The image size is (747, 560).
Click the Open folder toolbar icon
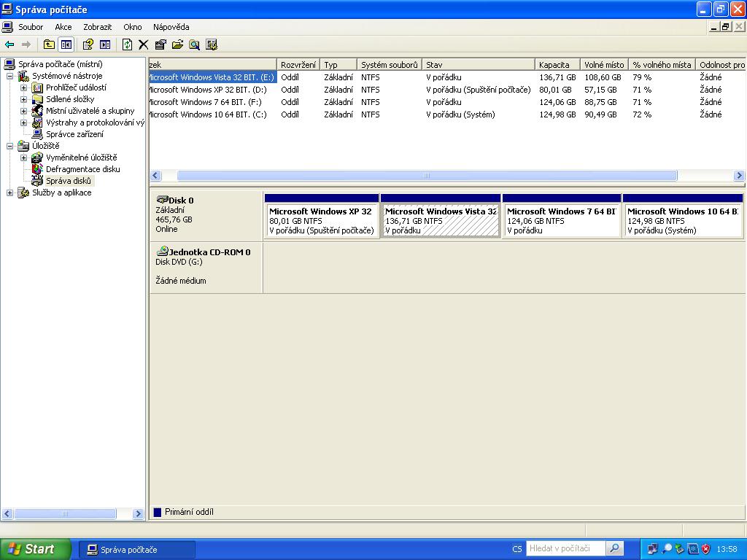(x=177, y=44)
